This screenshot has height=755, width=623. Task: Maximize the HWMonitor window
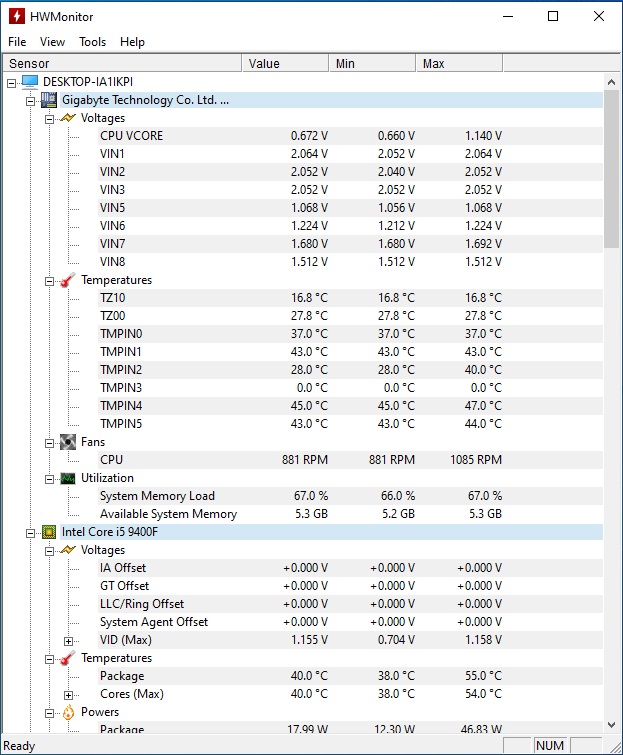pos(553,16)
